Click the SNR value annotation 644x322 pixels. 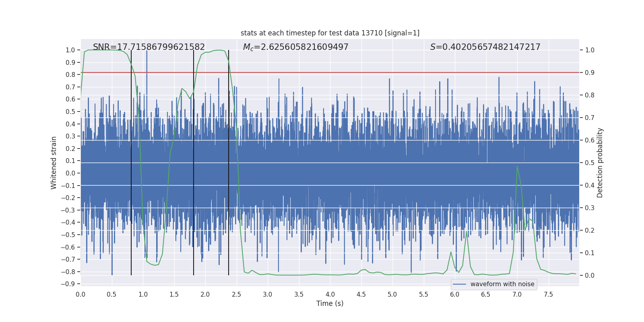(149, 47)
